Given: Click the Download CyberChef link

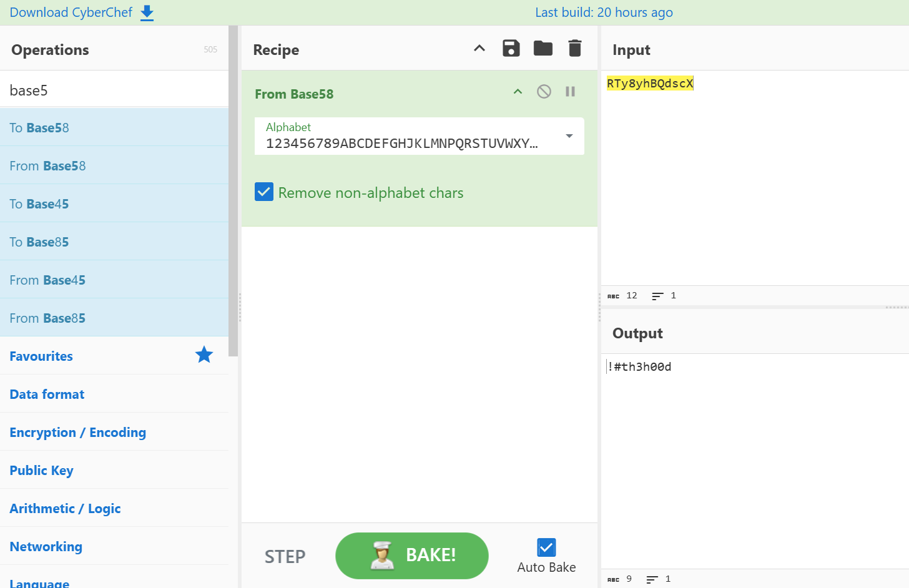Looking at the screenshot, I should [x=71, y=12].
